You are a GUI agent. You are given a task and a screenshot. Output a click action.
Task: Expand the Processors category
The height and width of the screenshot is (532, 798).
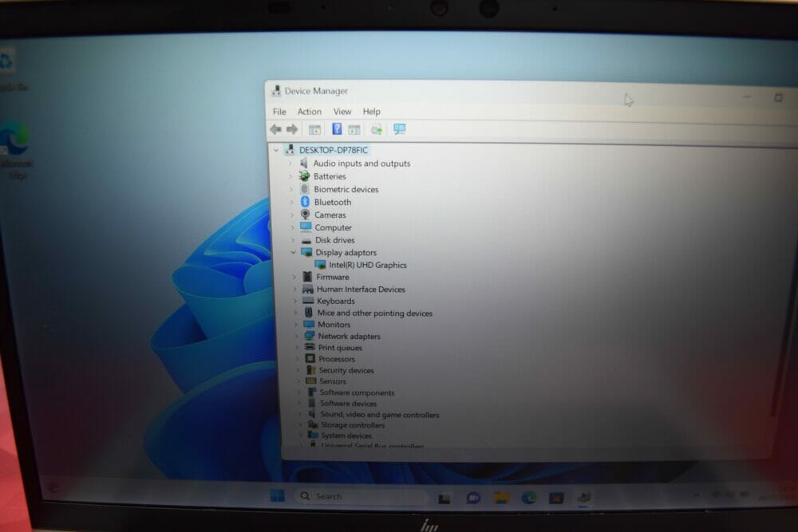point(298,359)
